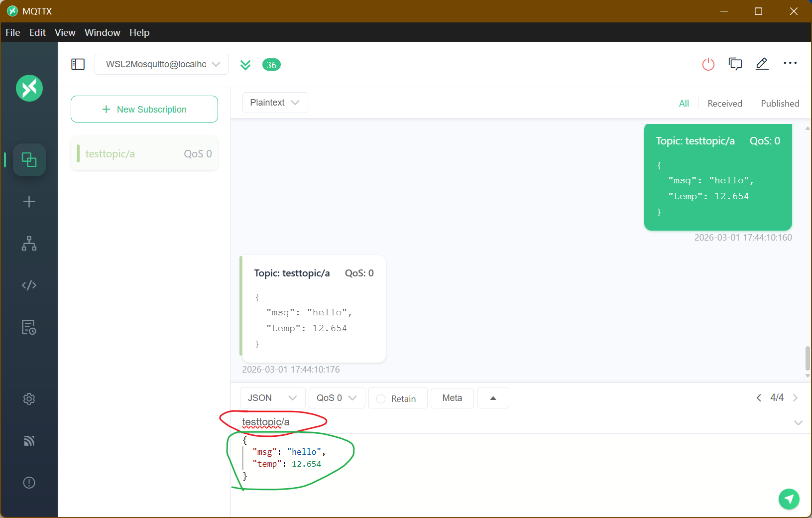Screen dimensions: 812x518
Task: Enable Meta properties for the message
Action: tap(452, 398)
